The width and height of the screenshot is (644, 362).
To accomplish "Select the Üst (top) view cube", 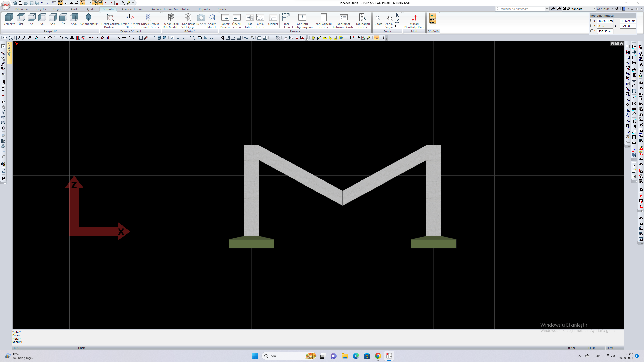I will point(21,20).
